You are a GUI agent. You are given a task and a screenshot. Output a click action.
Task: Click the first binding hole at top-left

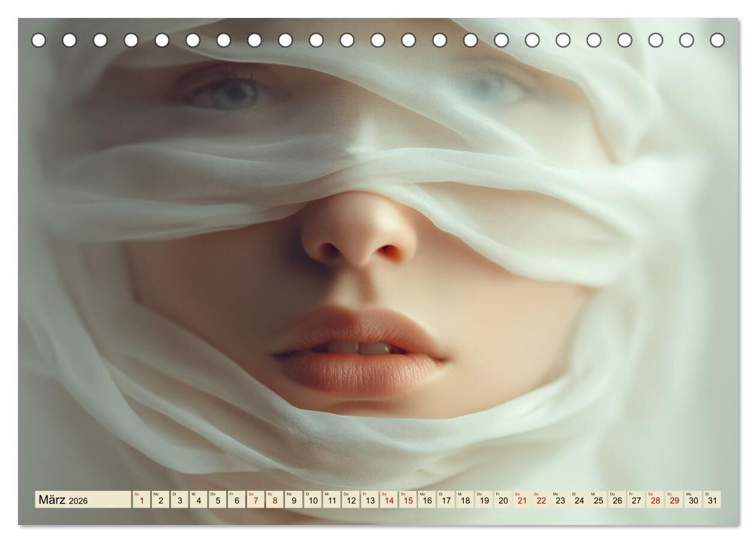click(x=38, y=40)
